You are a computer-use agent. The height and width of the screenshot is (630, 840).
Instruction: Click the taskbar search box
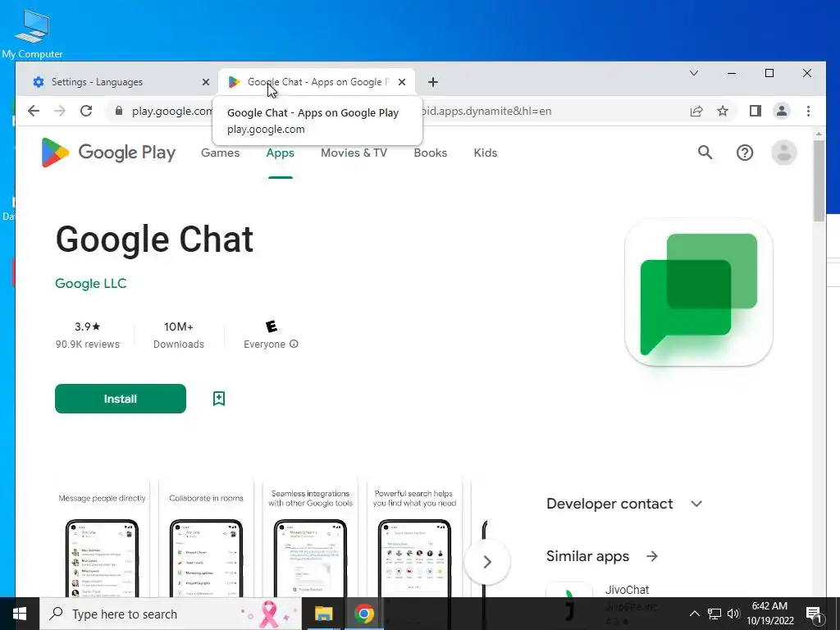pos(171,614)
